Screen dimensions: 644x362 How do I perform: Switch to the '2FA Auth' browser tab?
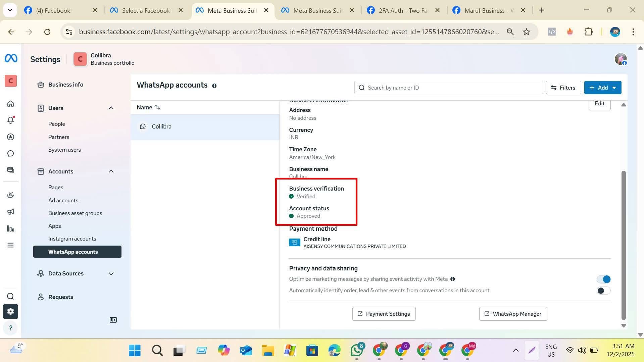pos(404,10)
